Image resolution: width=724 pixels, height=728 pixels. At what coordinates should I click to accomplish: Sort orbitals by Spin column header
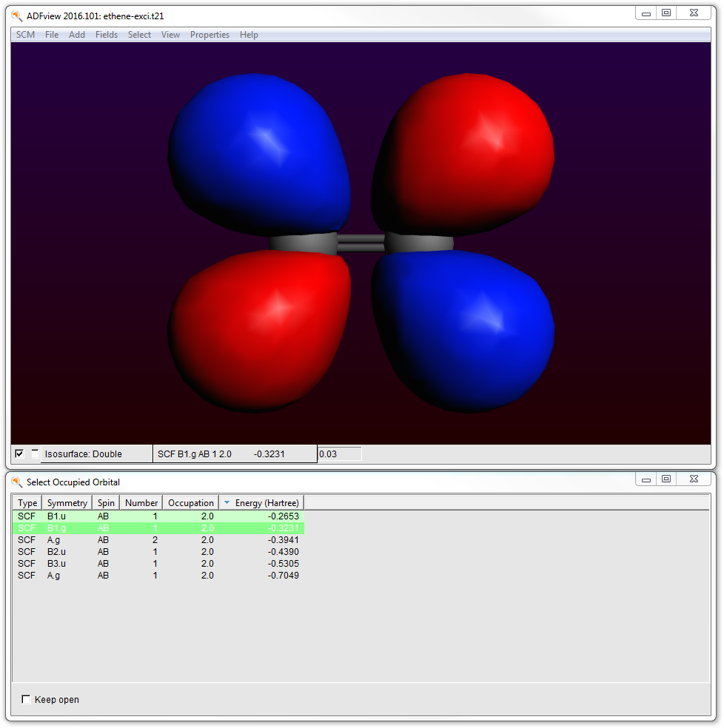click(x=106, y=503)
